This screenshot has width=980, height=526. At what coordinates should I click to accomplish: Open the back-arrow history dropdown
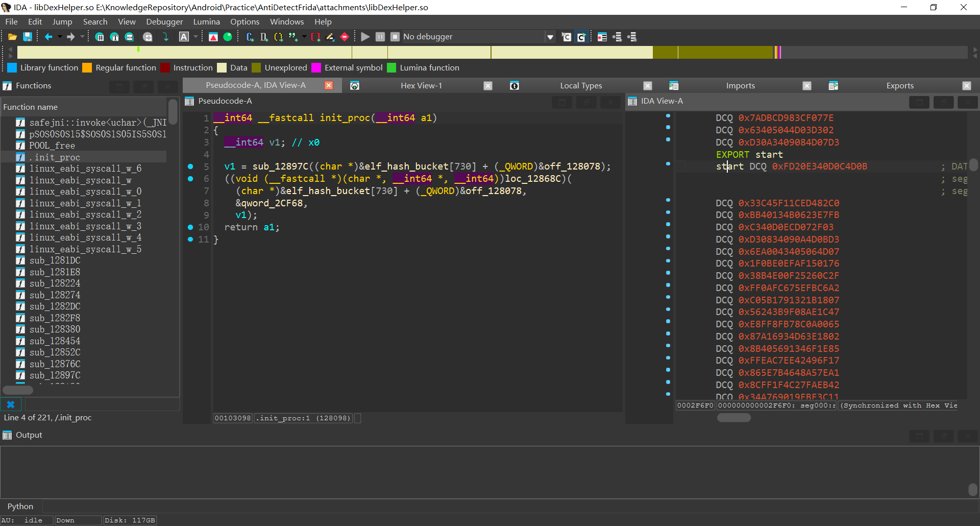[60, 37]
